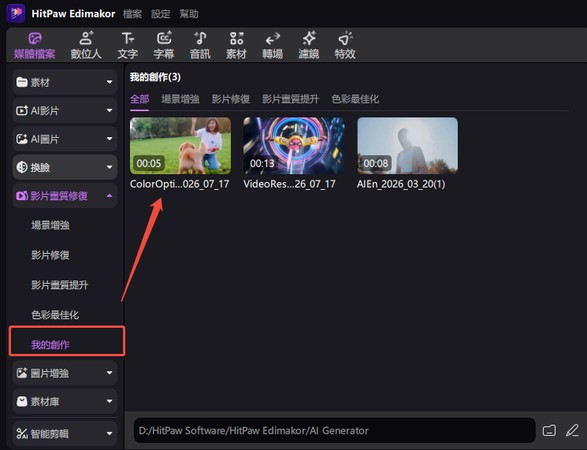Open the 幫助 menu
Image resolution: width=587 pixels, height=450 pixels.
coord(189,14)
